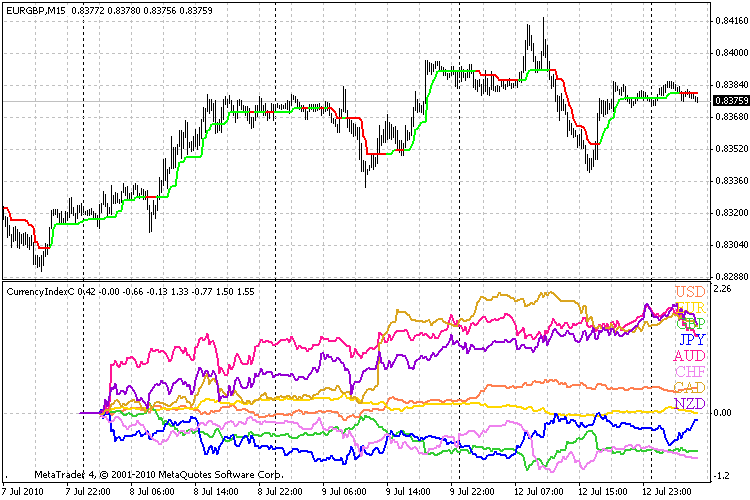Select the JPY legend label

690,340
